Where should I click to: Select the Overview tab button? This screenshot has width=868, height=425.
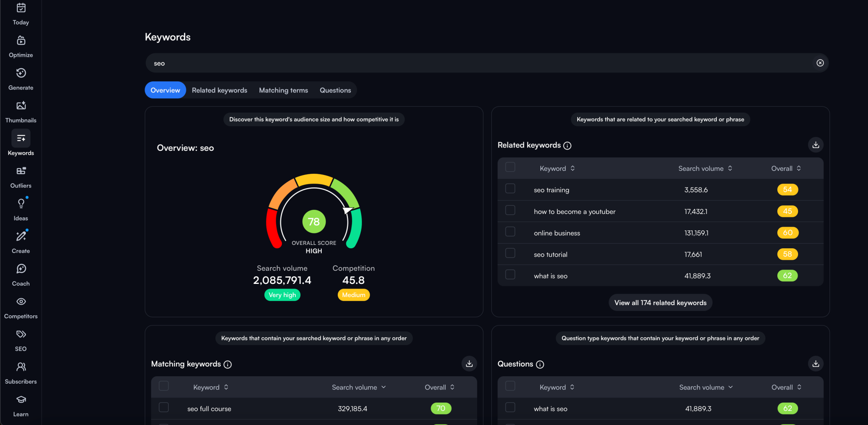[x=165, y=90]
